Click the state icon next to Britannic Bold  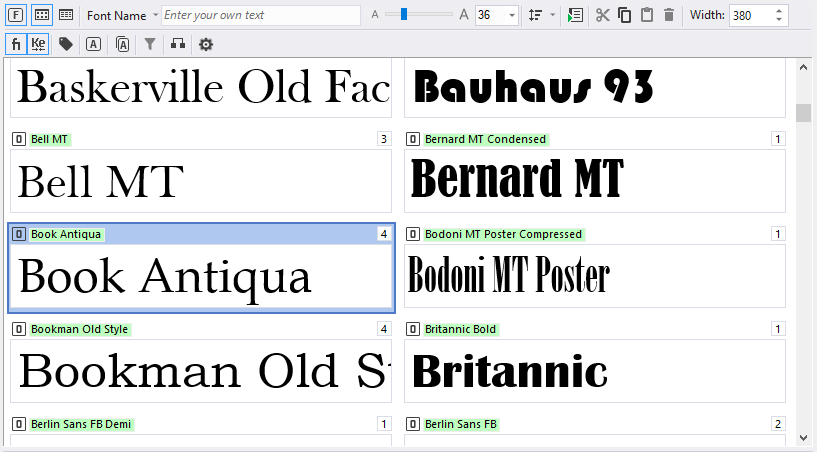click(413, 329)
